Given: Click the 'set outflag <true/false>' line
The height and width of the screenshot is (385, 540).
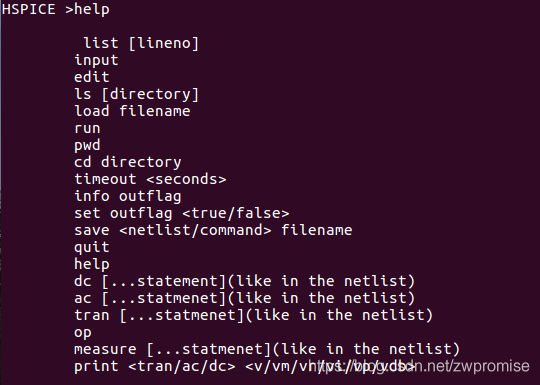Looking at the screenshot, I should [182, 213].
